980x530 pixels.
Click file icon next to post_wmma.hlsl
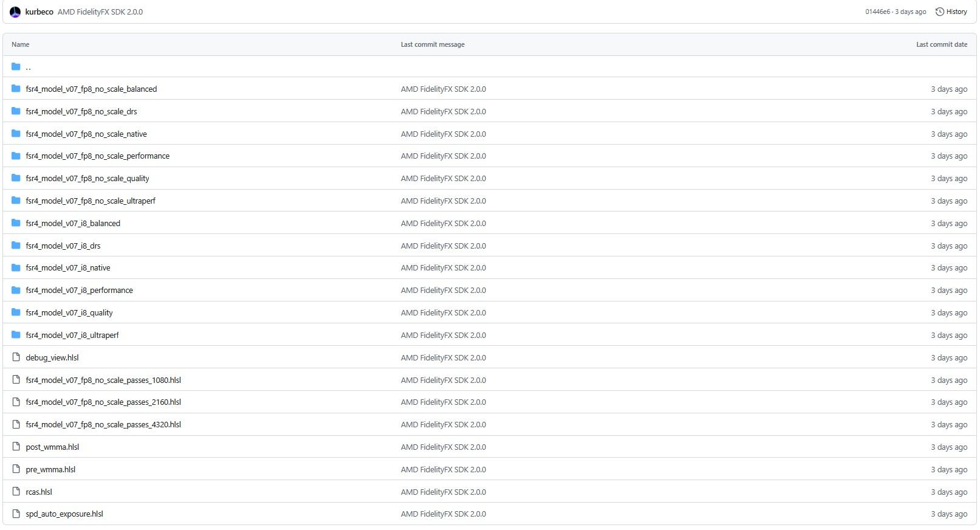[16, 447]
